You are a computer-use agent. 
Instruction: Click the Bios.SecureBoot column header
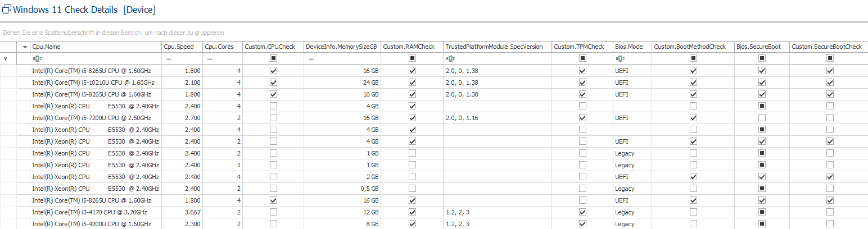tap(762, 47)
